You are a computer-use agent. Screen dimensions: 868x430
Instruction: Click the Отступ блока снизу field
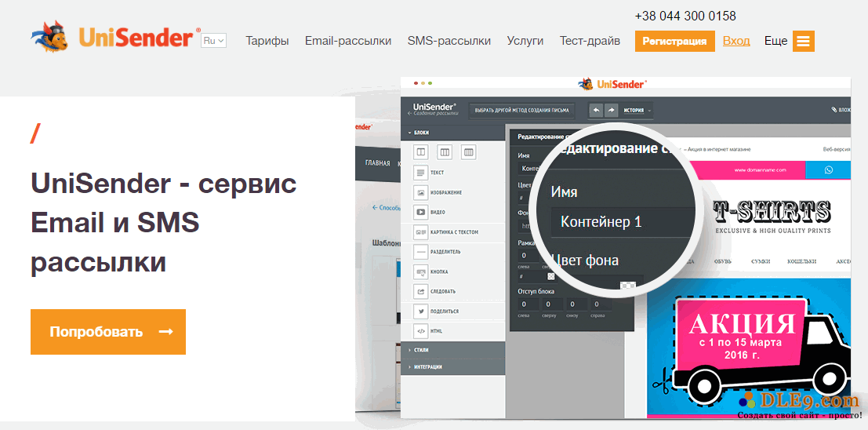click(576, 304)
